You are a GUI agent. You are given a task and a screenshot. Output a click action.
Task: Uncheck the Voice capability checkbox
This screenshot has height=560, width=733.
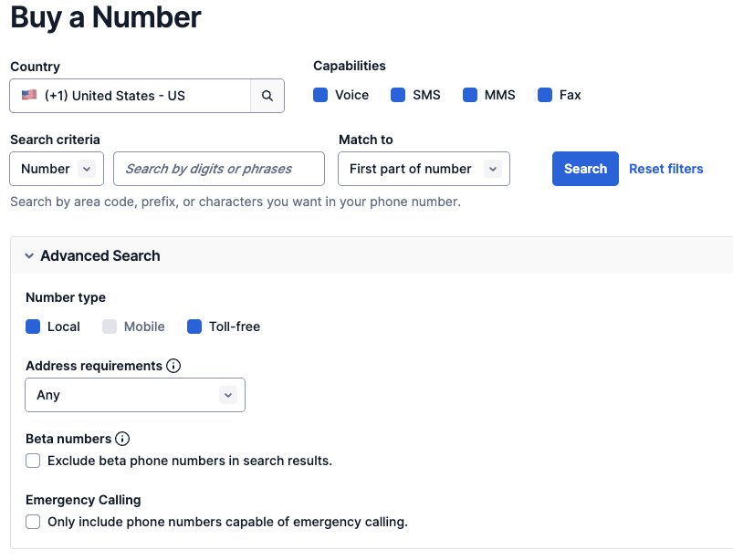pos(320,95)
